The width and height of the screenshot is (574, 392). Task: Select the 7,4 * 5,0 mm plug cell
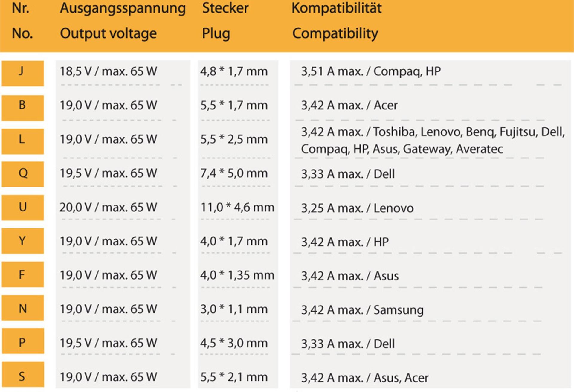234,173
